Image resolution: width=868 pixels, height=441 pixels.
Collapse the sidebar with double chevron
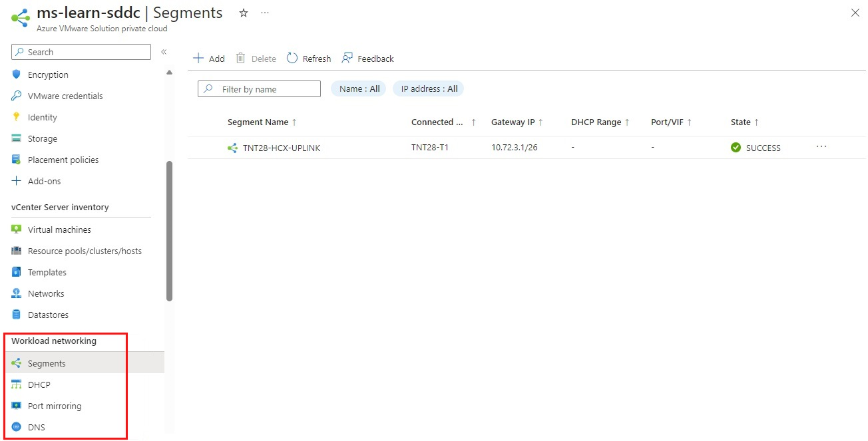(164, 52)
